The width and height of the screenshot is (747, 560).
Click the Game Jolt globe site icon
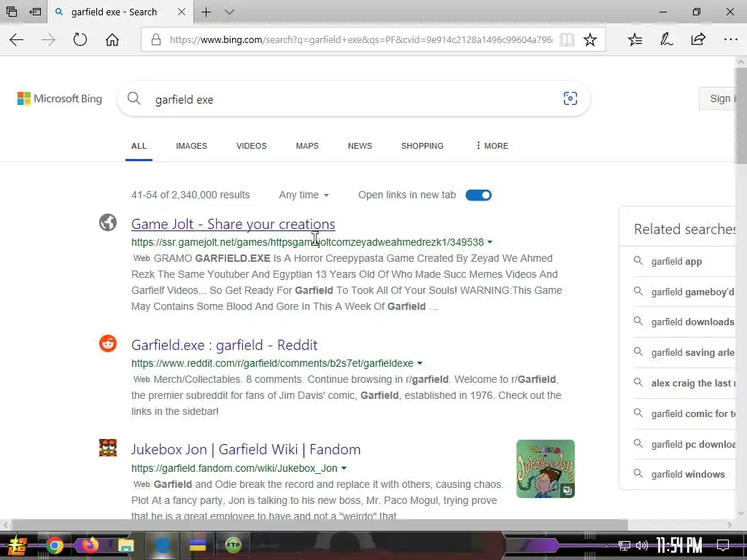point(108,222)
